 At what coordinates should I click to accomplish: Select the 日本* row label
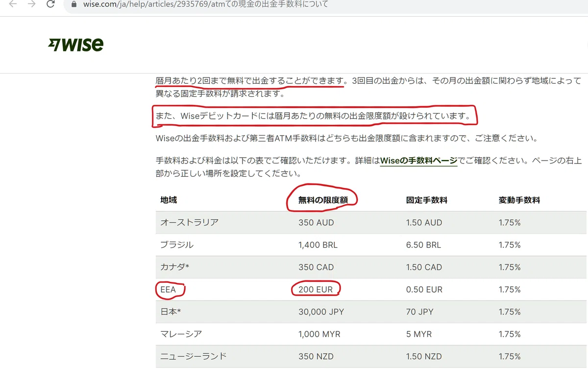pos(171,312)
